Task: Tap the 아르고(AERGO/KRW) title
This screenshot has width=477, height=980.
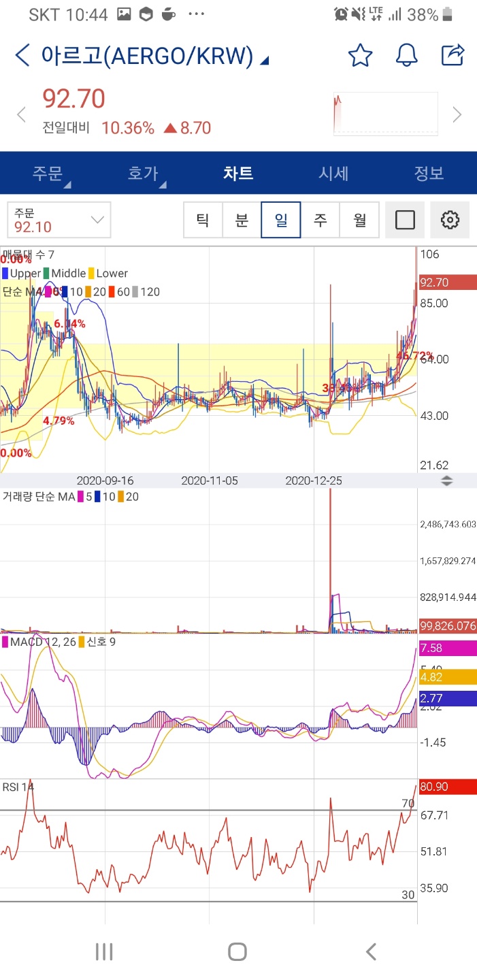Action: (147, 56)
